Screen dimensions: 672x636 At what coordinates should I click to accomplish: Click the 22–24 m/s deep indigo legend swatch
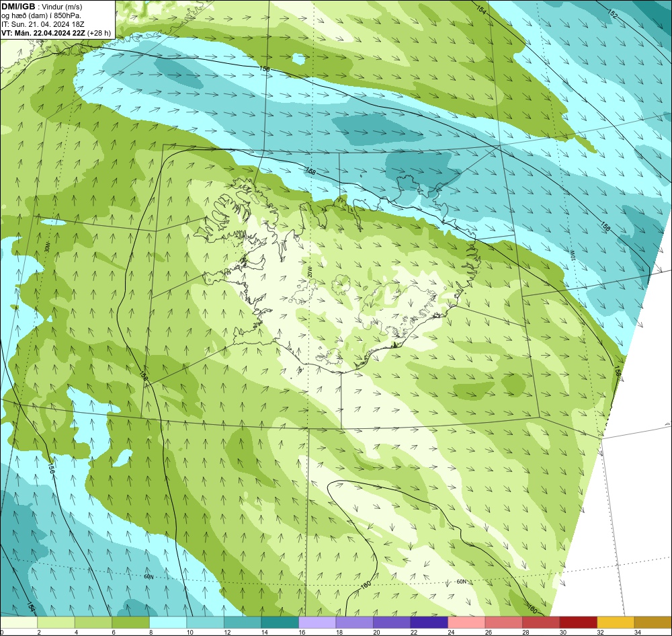pyautogui.click(x=429, y=623)
